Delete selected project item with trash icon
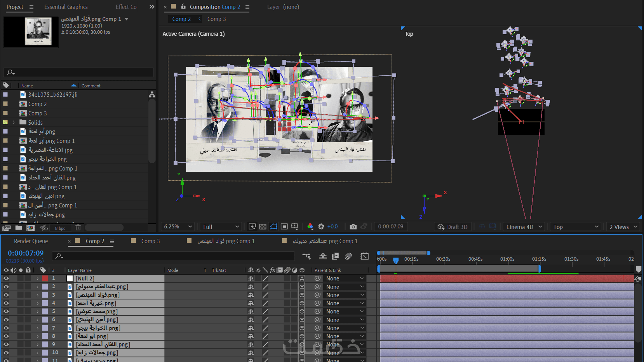This screenshot has height=362, width=644. click(78, 228)
